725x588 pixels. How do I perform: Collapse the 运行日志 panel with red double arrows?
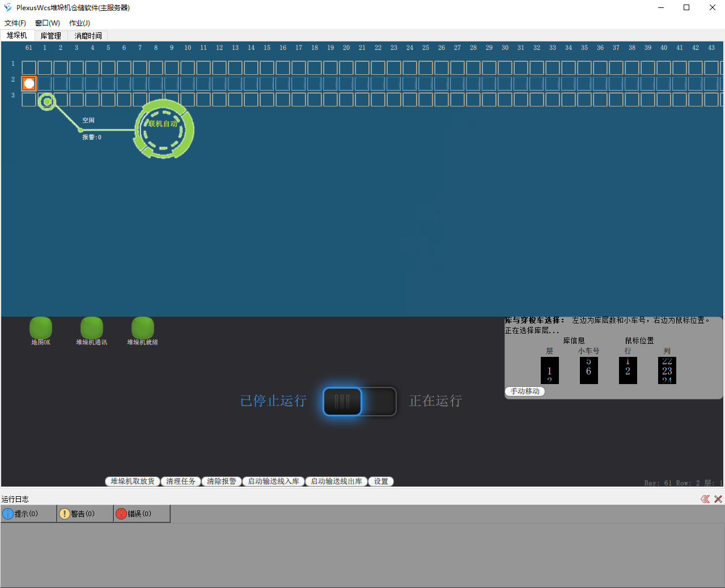[x=705, y=499]
